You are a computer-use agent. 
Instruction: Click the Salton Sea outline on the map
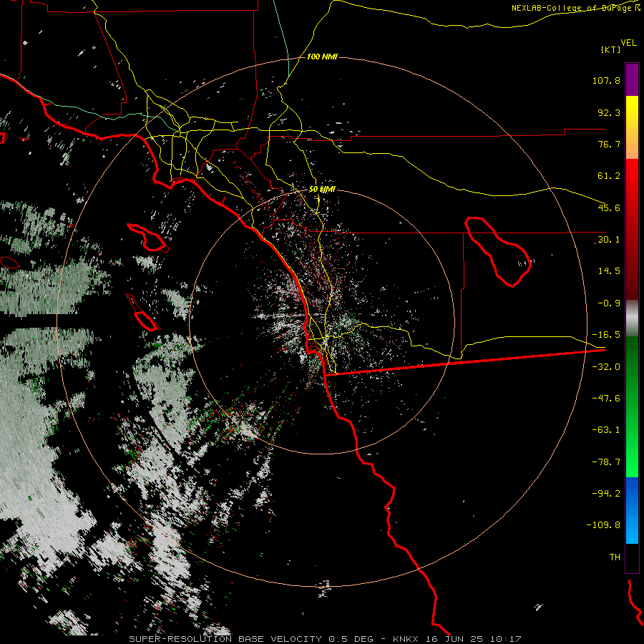(x=498, y=251)
